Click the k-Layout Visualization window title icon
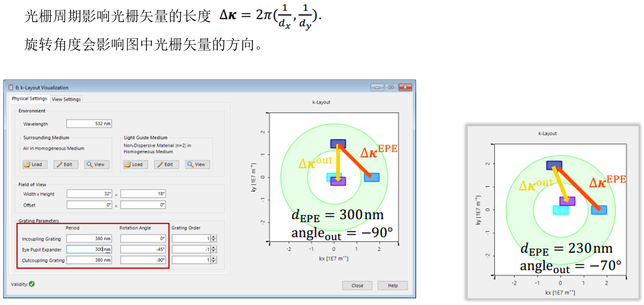 [x=11, y=87]
